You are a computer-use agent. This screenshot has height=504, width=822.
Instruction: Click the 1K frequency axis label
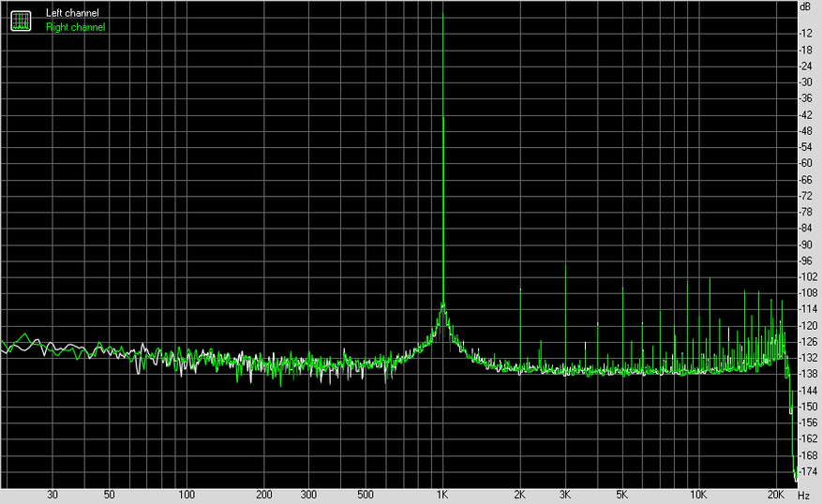[442, 495]
